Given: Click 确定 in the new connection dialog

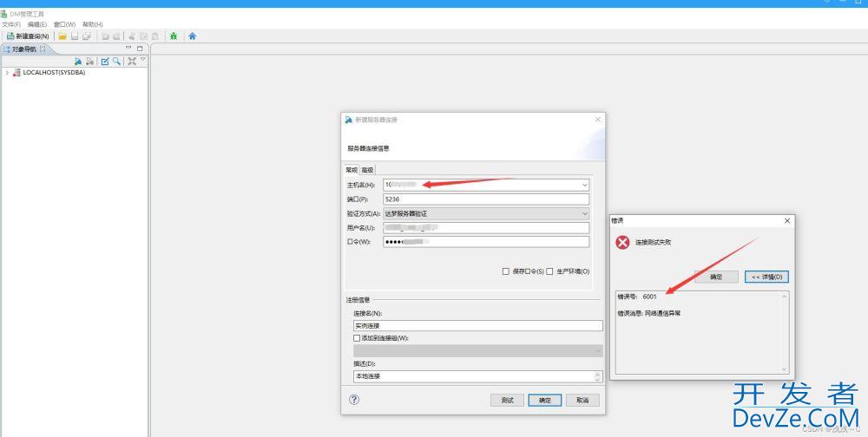Looking at the screenshot, I should [x=545, y=400].
